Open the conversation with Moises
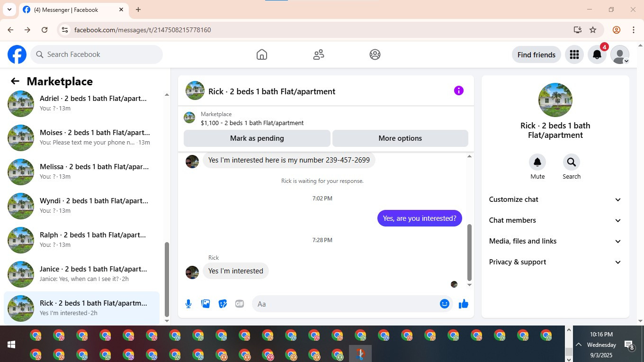Viewport: 644px width, 362px height. click(81, 137)
